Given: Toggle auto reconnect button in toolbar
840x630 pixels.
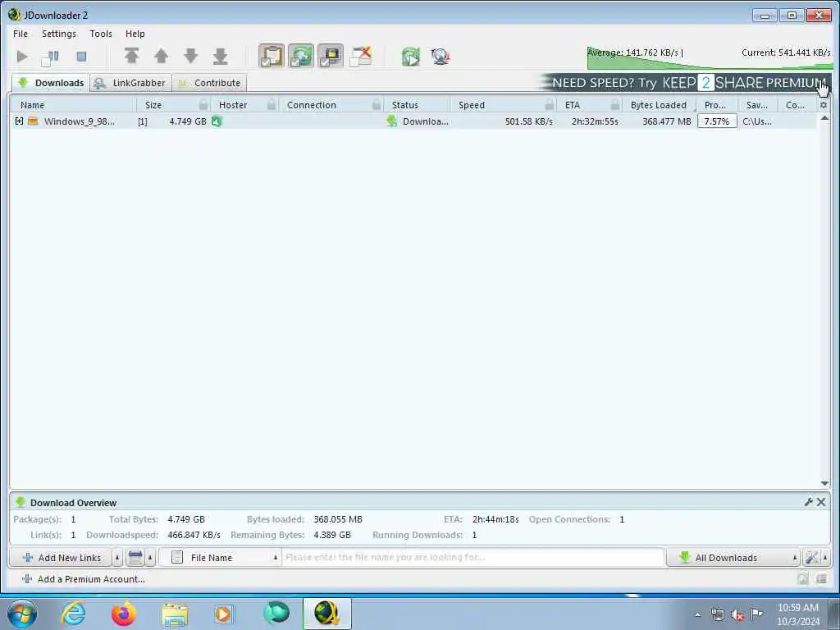Looking at the screenshot, I should pos(301,57).
